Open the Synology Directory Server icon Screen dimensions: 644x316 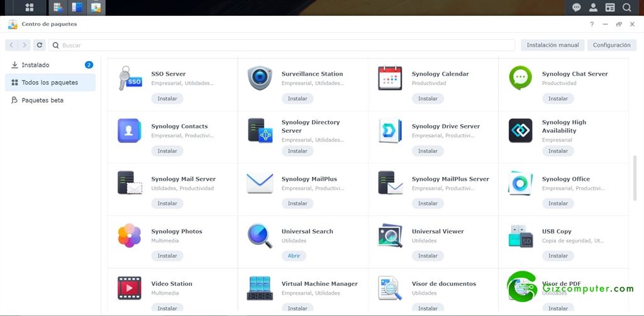(x=260, y=130)
